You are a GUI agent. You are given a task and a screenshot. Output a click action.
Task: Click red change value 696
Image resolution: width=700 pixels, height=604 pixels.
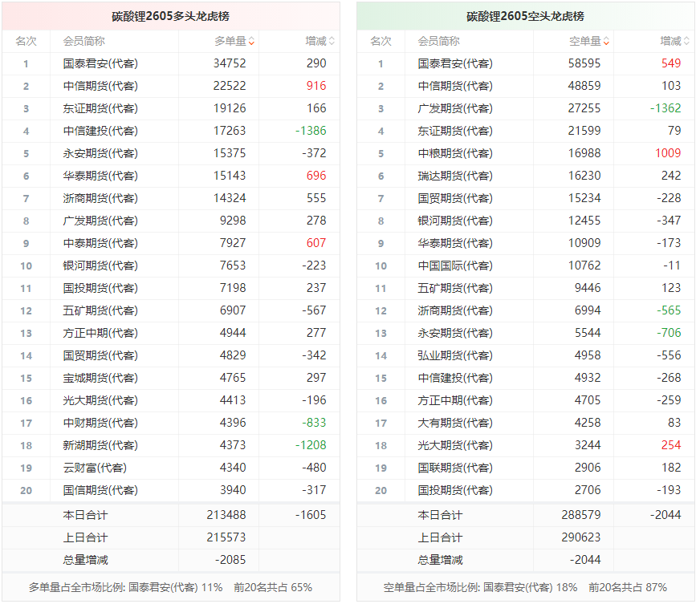(x=316, y=176)
